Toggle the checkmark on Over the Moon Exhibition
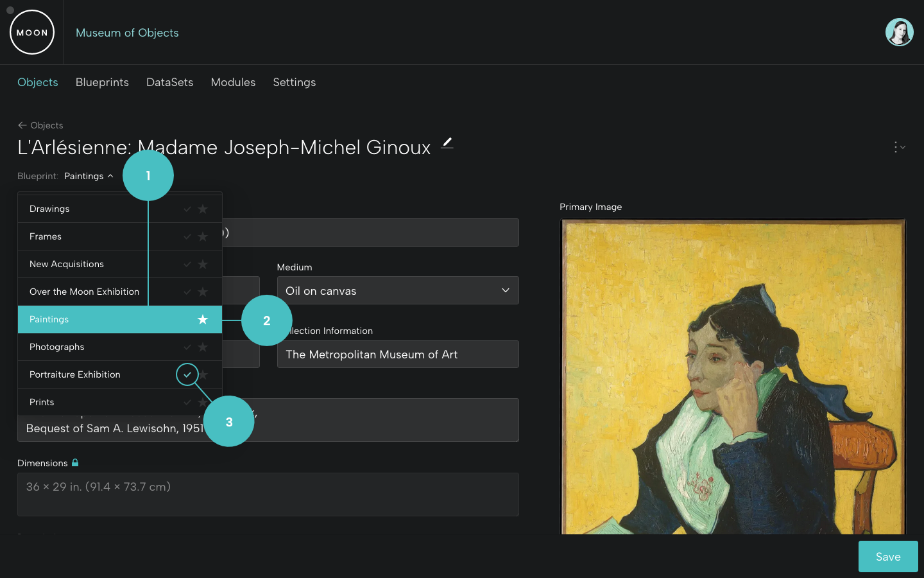924x578 pixels. click(187, 292)
